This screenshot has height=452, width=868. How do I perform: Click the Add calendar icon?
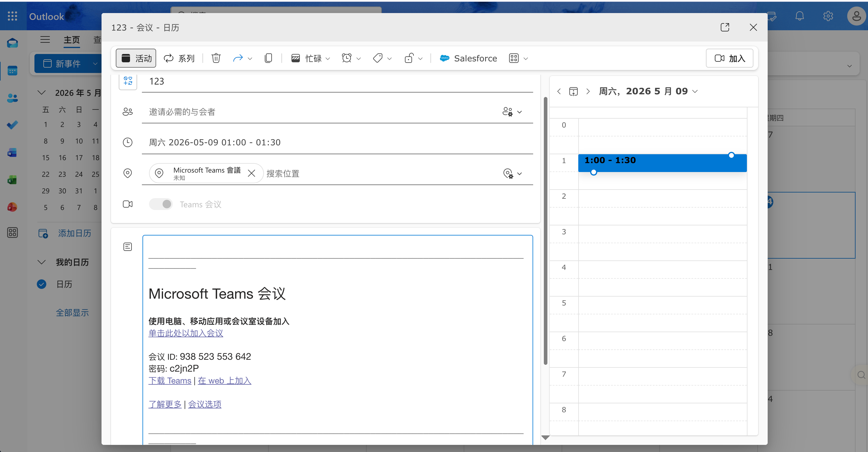(43, 233)
